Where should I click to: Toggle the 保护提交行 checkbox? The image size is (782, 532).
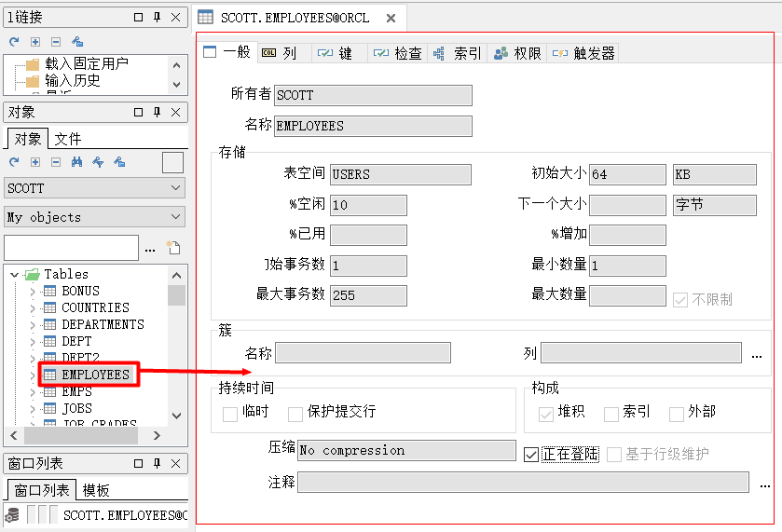[295, 414]
